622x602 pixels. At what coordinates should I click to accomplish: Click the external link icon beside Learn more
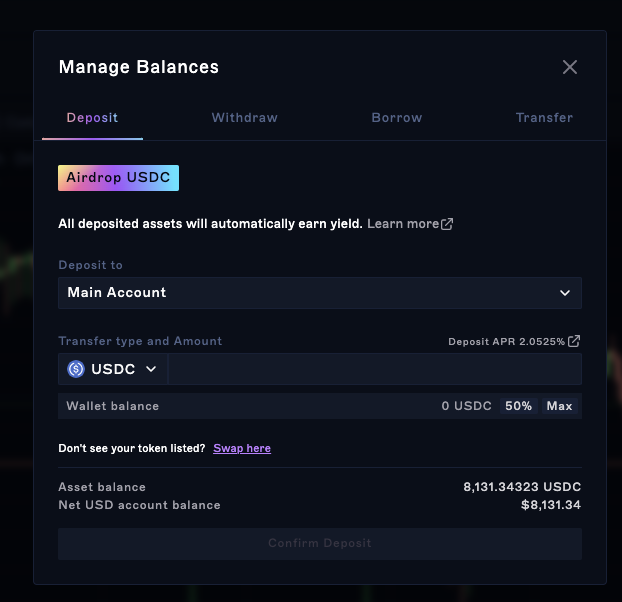click(x=447, y=224)
